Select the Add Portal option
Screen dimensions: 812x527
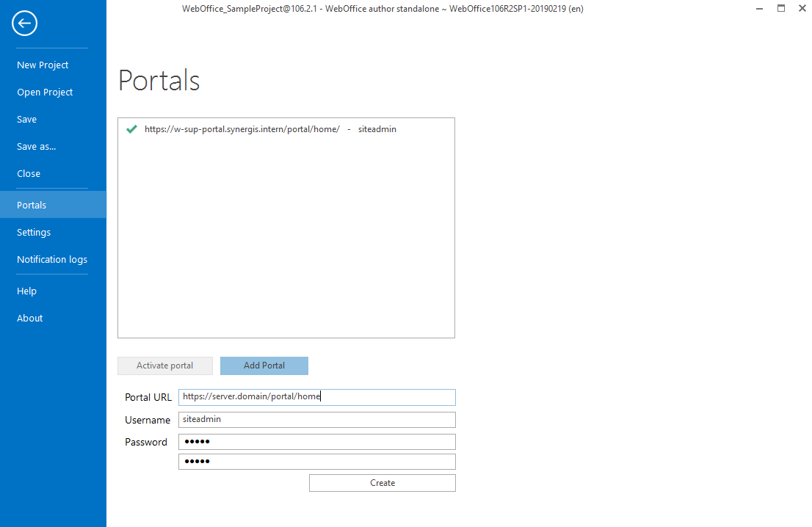(x=264, y=366)
